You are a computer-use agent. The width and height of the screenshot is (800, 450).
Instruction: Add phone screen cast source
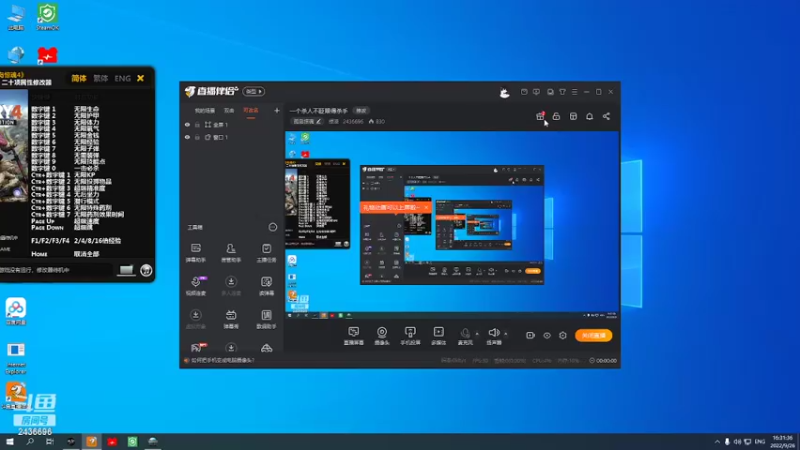click(x=410, y=336)
